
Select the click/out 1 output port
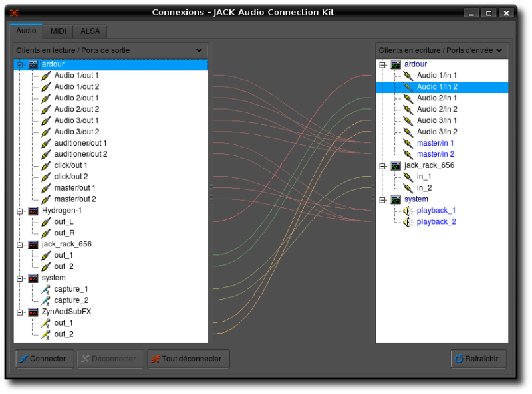[x=70, y=165]
